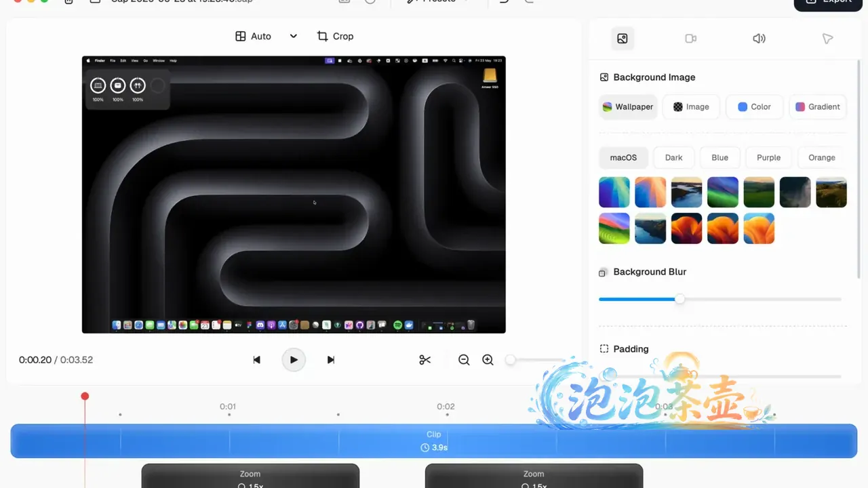Click the red playhead marker
The height and width of the screenshot is (488, 868).
[85, 396]
